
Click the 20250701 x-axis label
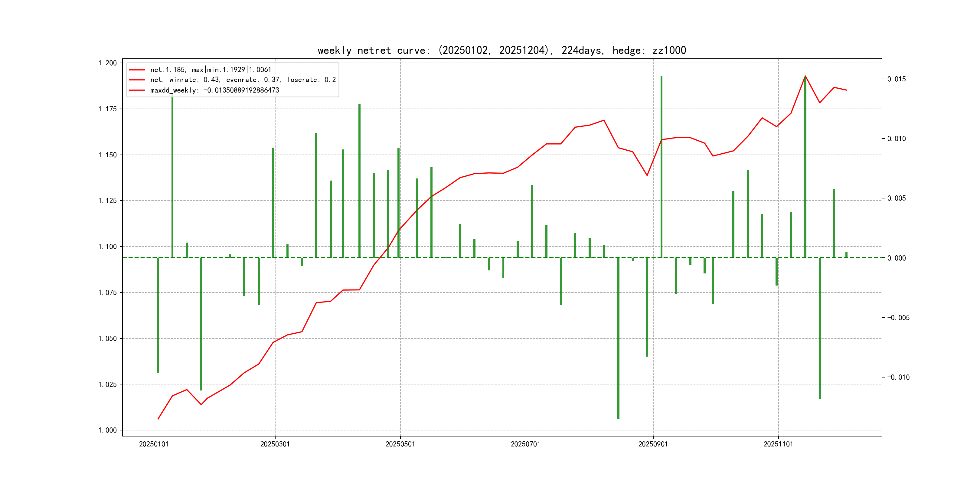coord(525,444)
